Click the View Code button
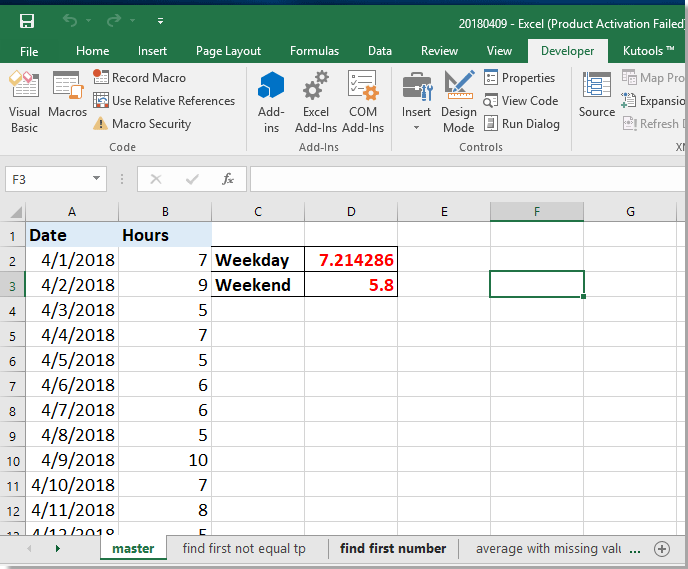The height and width of the screenshot is (569, 688). (x=521, y=101)
